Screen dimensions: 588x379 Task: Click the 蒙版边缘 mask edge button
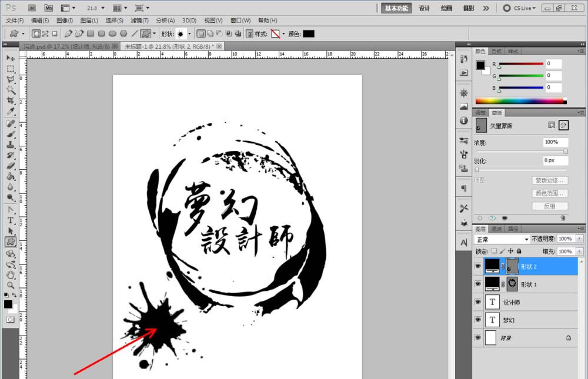coord(549,180)
